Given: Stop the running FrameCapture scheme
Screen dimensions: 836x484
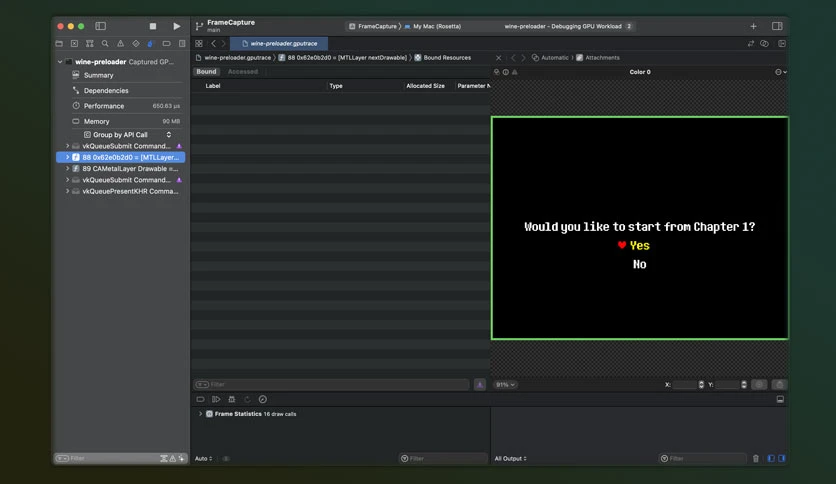Looking at the screenshot, I should 153,26.
